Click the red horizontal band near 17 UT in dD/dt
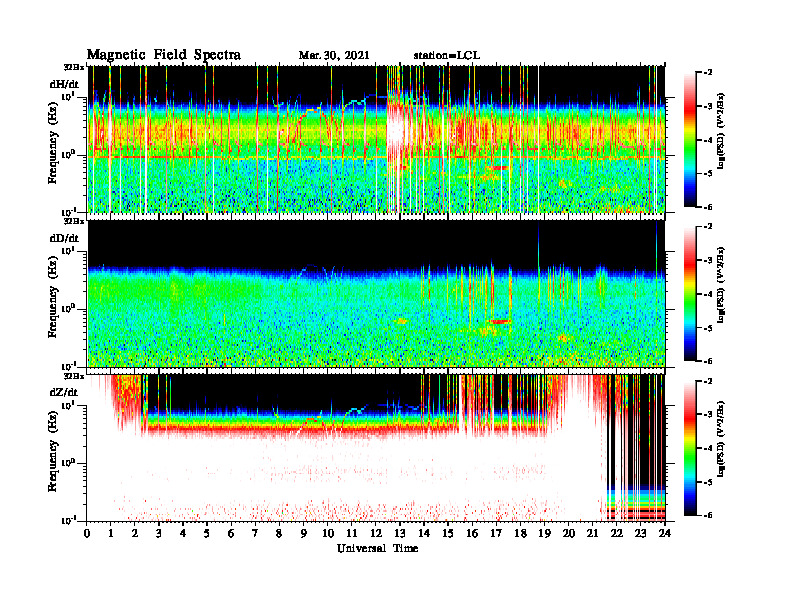The width and height of the screenshot is (792, 612). (499, 321)
